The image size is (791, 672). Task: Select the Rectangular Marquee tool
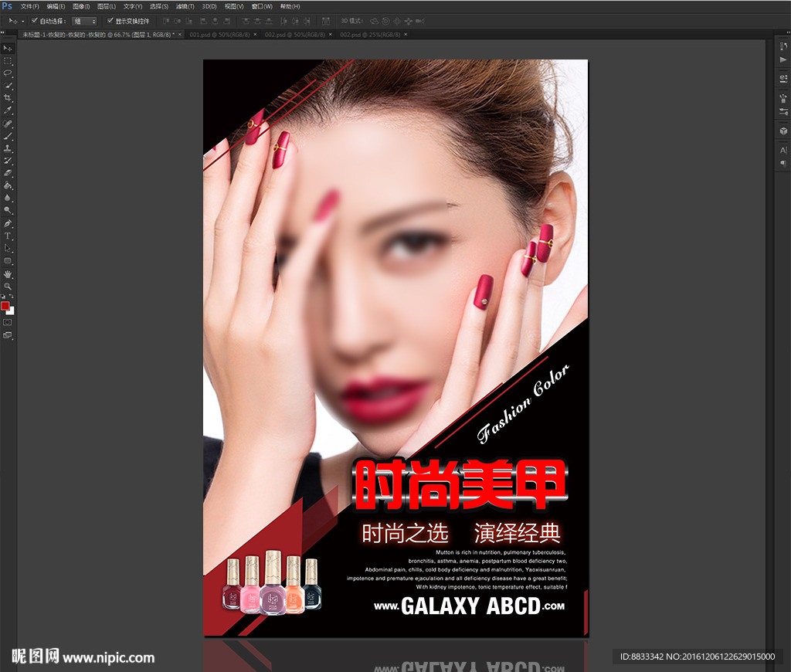[x=8, y=61]
